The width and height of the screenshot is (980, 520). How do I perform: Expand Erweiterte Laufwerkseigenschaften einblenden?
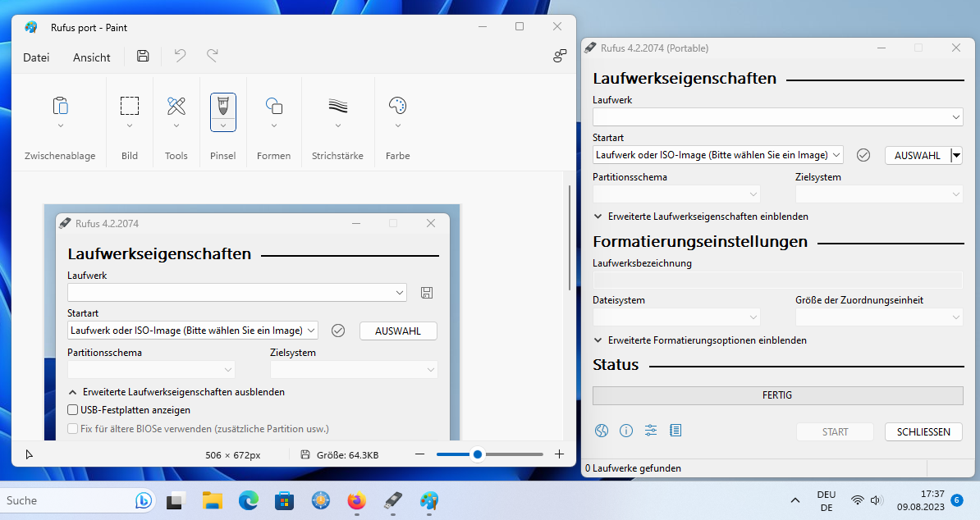click(x=701, y=216)
